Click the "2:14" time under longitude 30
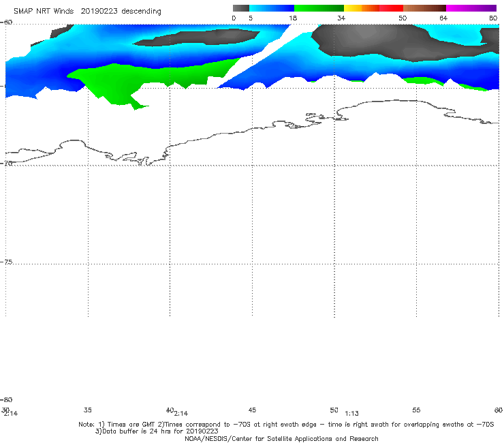Image resolution: width=504 pixels, height=443 pixels. (11, 414)
